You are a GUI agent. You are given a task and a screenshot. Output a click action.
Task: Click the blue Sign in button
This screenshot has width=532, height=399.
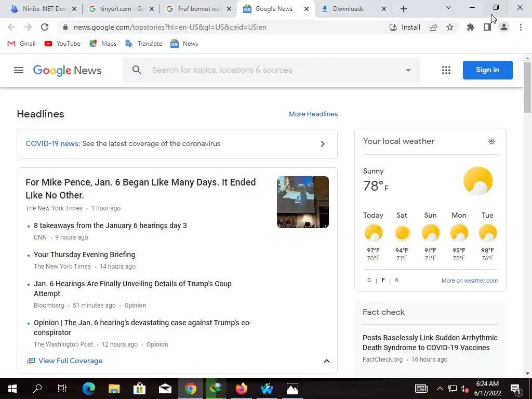tap(487, 70)
